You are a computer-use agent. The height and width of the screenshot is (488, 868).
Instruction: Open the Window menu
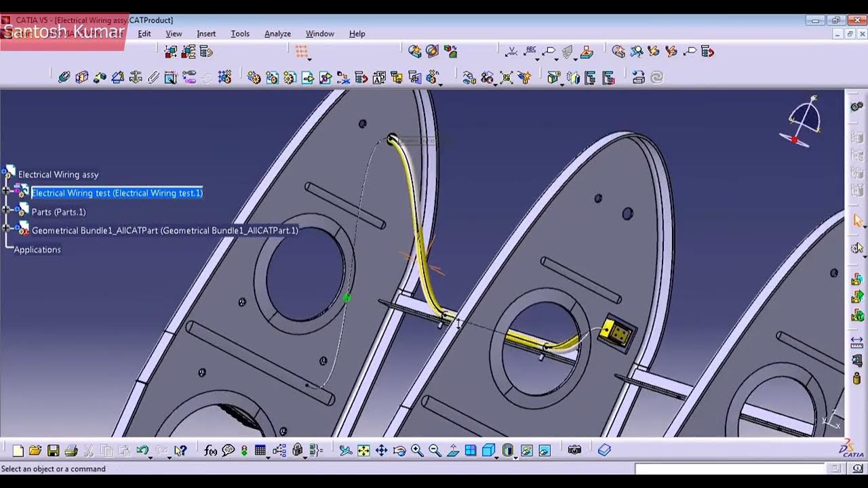tap(319, 34)
